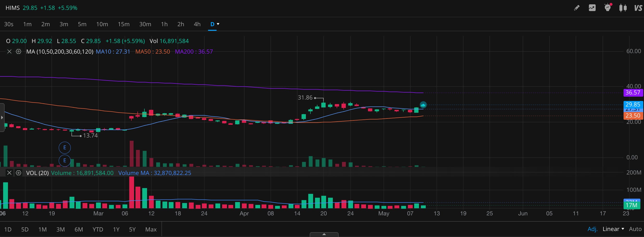Toggle VOL indicator visibility eye icon
The image size is (644, 237).
19,173
